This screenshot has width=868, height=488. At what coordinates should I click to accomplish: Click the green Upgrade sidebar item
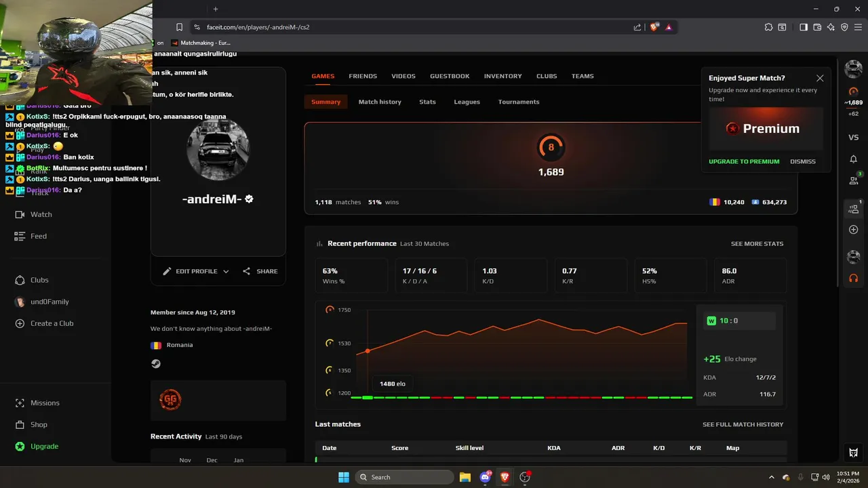(36, 446)
